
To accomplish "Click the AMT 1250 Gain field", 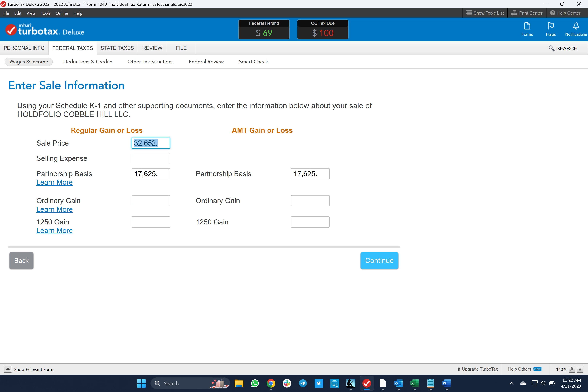I will click(x=310, y=222).
